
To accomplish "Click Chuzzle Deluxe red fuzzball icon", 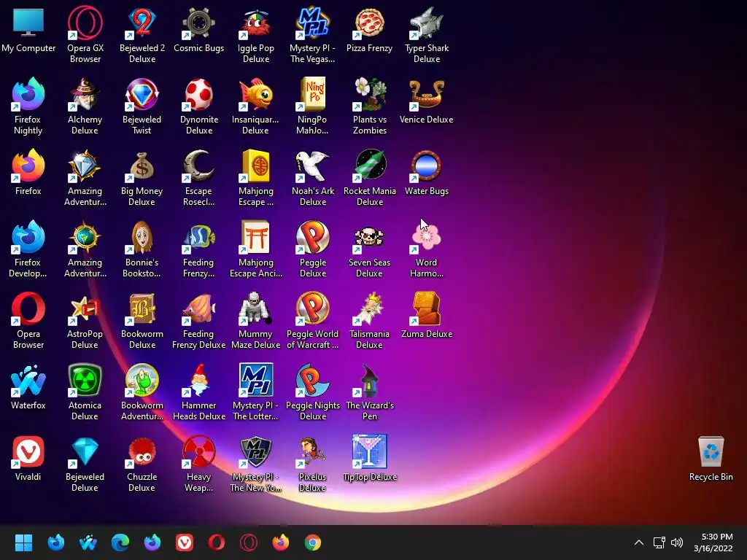I will click(142, 451).
